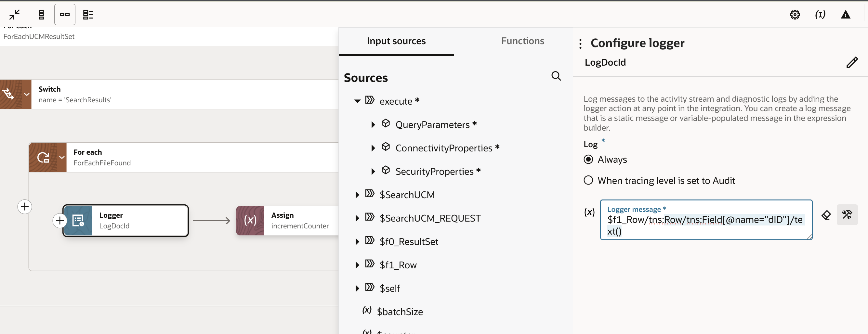Open the expression builder with the hammer icon
Viewport: 868px width, 334px height.
tap(848, 215)
